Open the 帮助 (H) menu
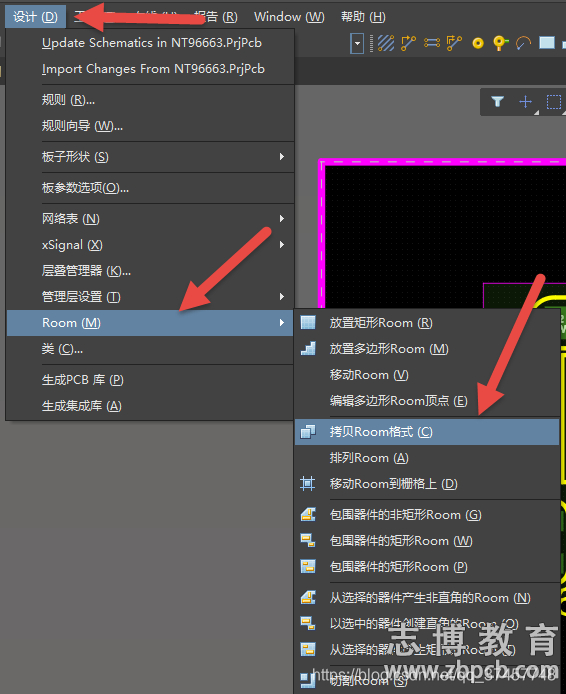This screenshot has height=694, width=566. [363, 17]
